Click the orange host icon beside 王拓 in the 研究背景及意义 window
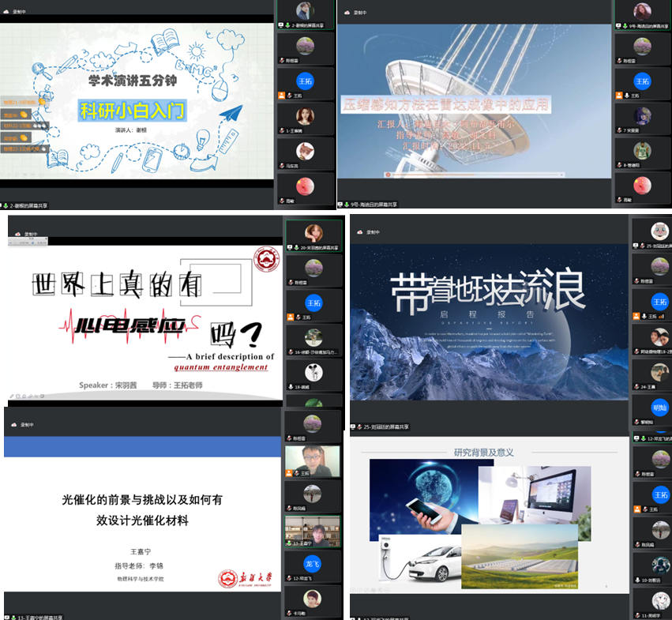The height and width of the screenshot is (620, 672). [x=637, y=509]
